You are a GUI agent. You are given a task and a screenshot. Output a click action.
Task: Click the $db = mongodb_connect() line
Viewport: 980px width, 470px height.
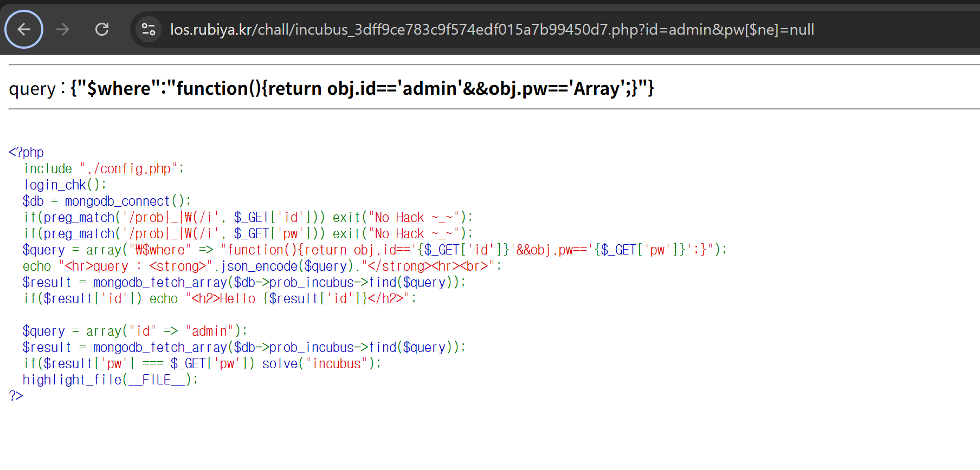tap(106, 201)
